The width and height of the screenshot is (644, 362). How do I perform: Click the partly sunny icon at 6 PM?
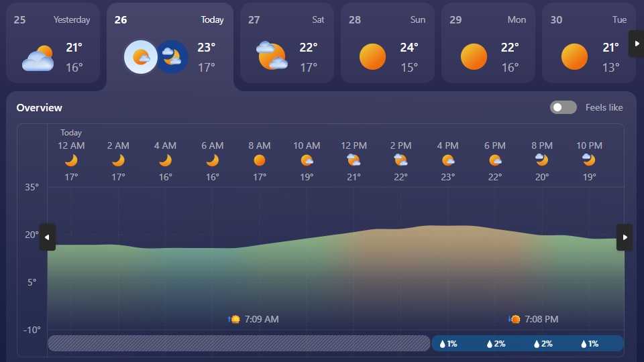(x=495, y=160)
